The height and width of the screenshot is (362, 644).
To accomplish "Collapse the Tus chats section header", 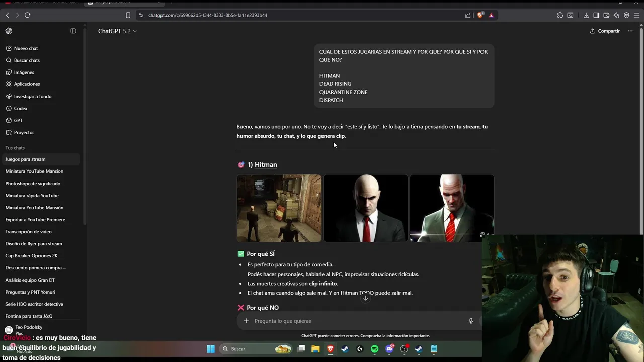I will coord(15,148).
